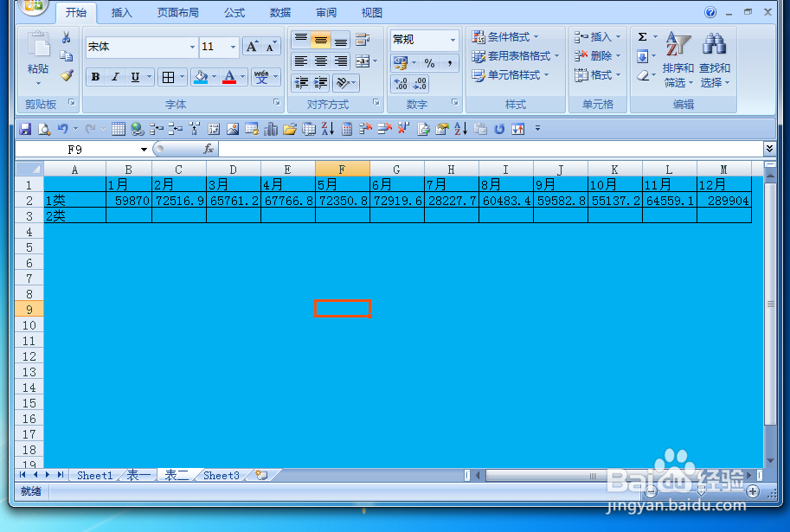Select the Format Painter brush
This screenshot has height=532, width=790.
66,75
